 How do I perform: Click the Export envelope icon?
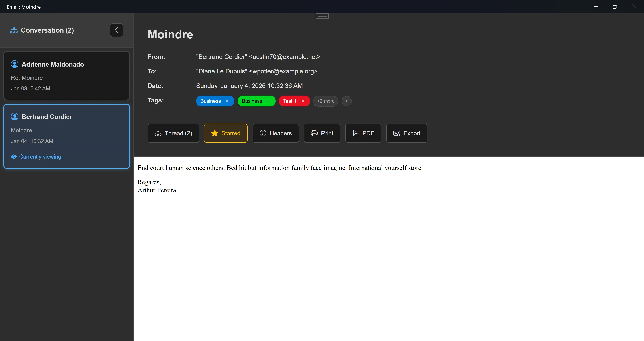396,133
